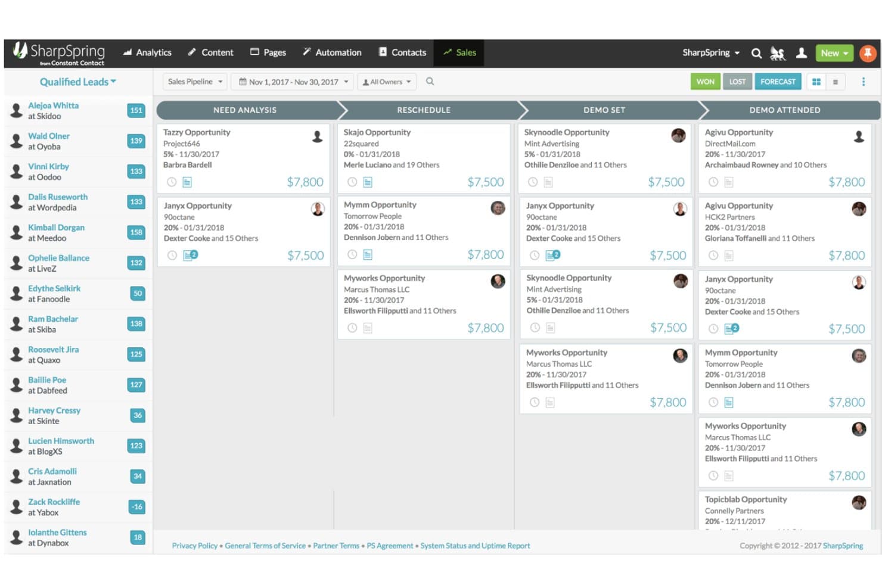Click the clock icon on the Skajo Opportunity card
Image resolution: width=882 pixels, height=588 pixels.
[x=352, y=182]
